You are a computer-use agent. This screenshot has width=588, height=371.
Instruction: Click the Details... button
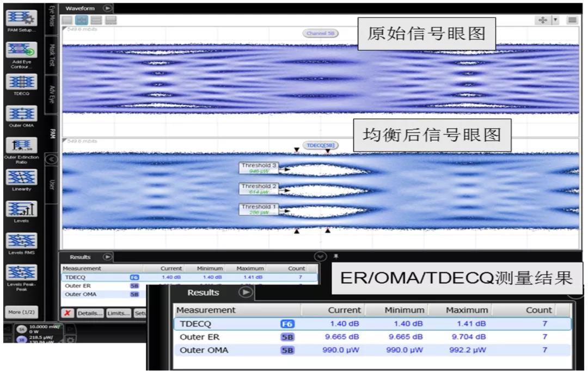click(89, 313)
